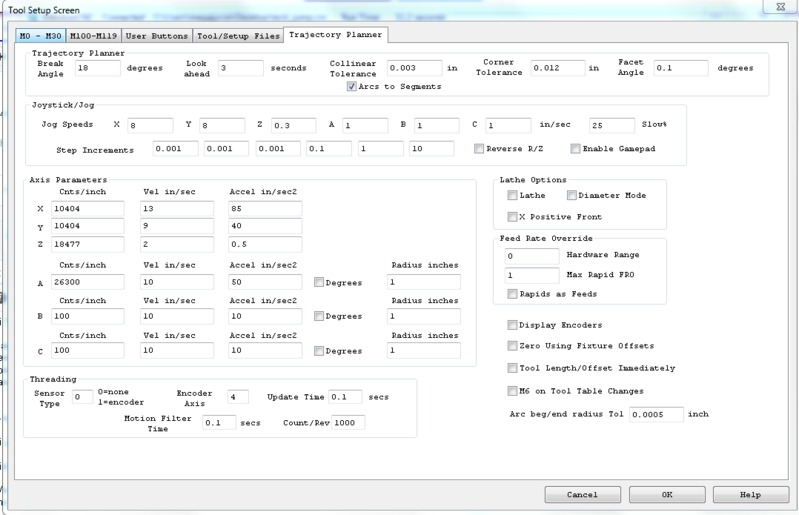The width and height of the screenshot is (799, 515).
Task: Open the M100-M119 tab
Action: coord(93,35)
